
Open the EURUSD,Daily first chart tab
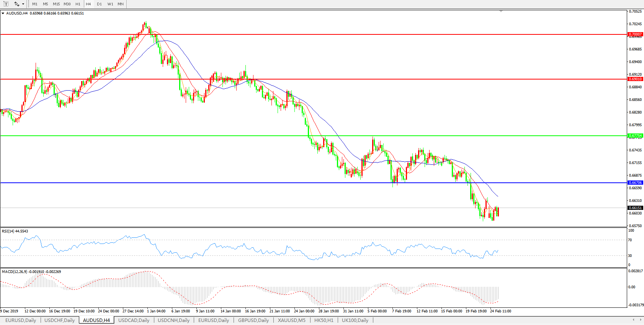[21, 320]
